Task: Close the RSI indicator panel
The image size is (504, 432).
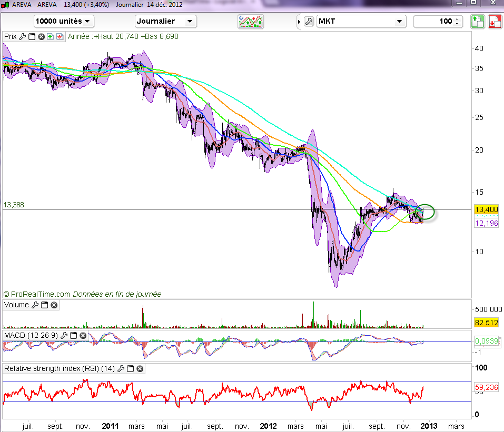Action: point(140,369)
